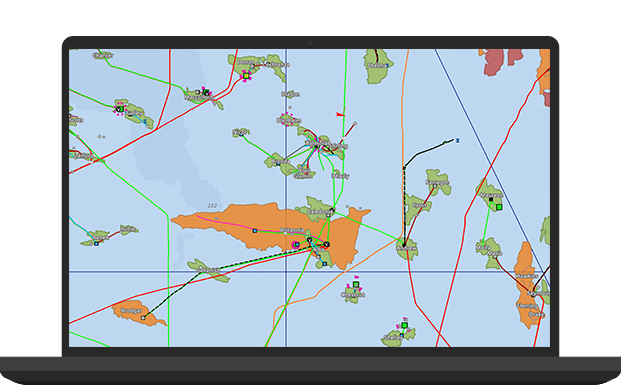Screen dimensions: 621x385
Task: Click the red flag marker on the green pipeline
Action: coord(340,114)
